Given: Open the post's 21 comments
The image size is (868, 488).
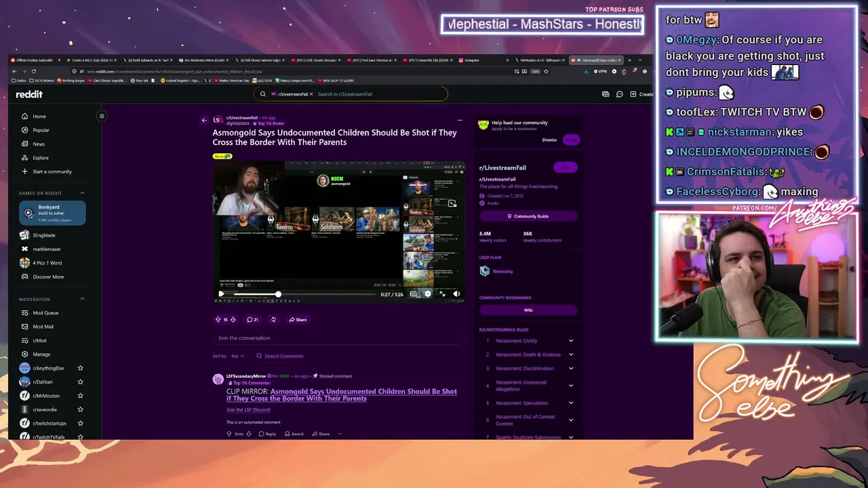Looking at the screenshot, I should pos(252,319).
